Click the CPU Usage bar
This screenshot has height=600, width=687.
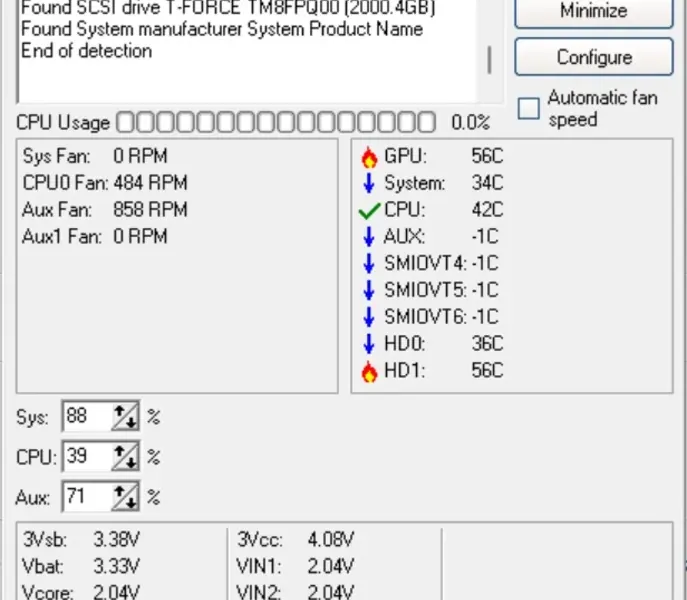(276, 122)
